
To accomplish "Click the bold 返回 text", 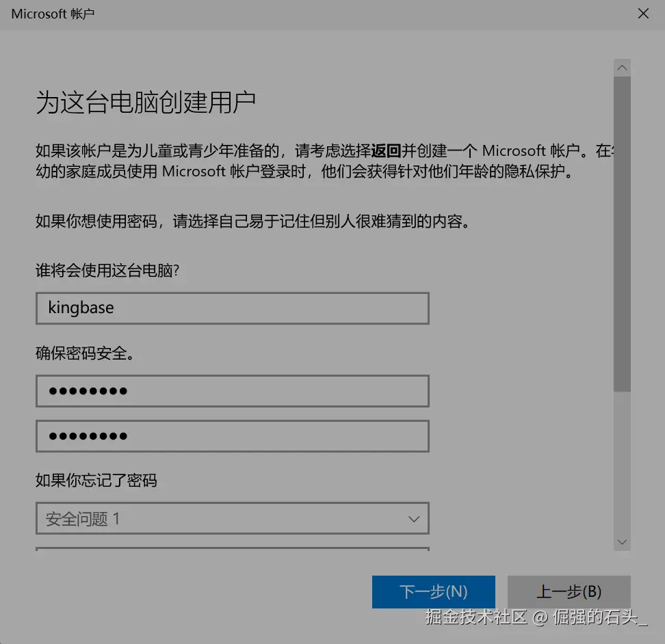I will point(386,150).
